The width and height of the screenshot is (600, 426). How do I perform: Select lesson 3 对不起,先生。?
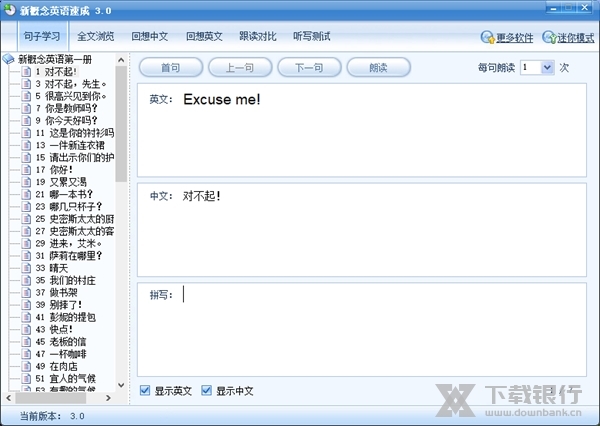71,84
